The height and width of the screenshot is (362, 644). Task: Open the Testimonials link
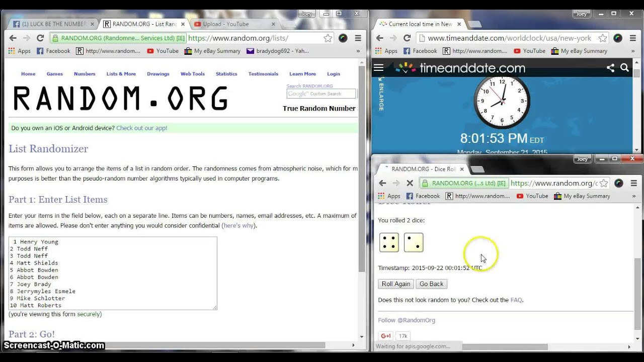pyautogui.click(x=263, y=74)
